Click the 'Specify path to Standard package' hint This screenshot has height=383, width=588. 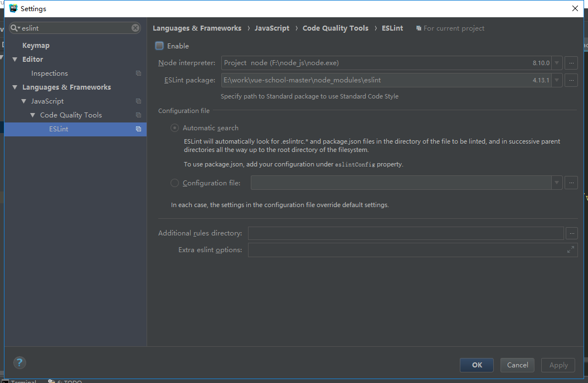click(x=309, y=97)
